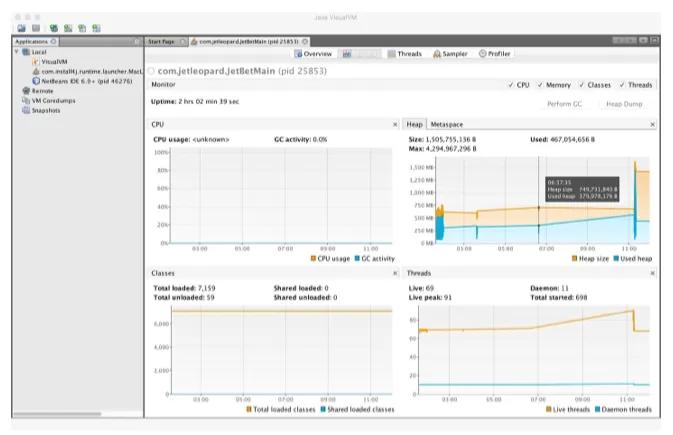Select the Remote node label
Viewport: 673px width, 435px height.
(x=42, y=91)
